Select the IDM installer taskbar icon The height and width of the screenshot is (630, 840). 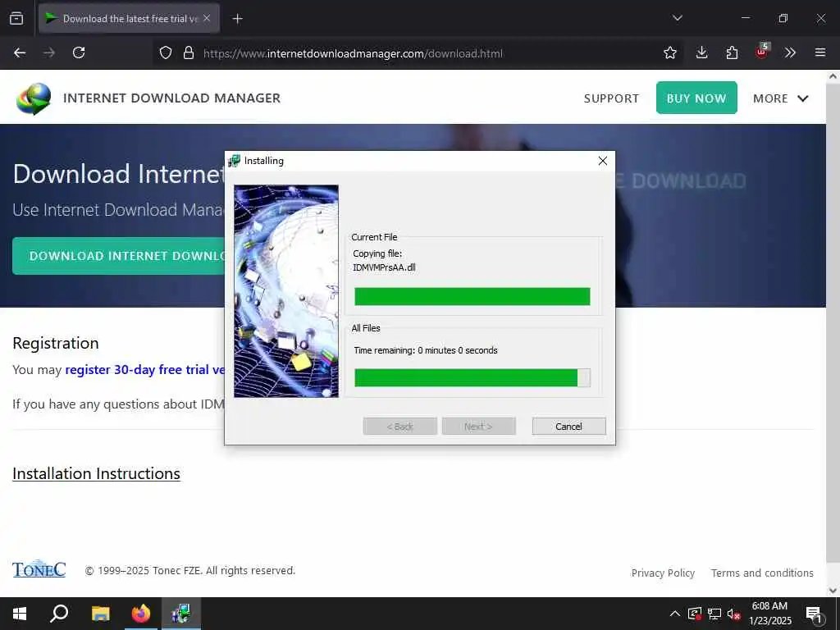(181, 614)
